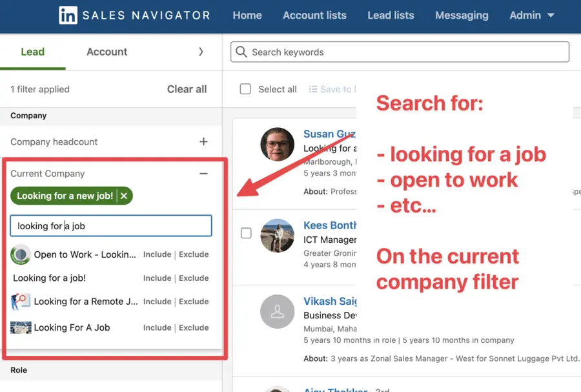Check the checkbox next to Susan

(x=246, y=143)
